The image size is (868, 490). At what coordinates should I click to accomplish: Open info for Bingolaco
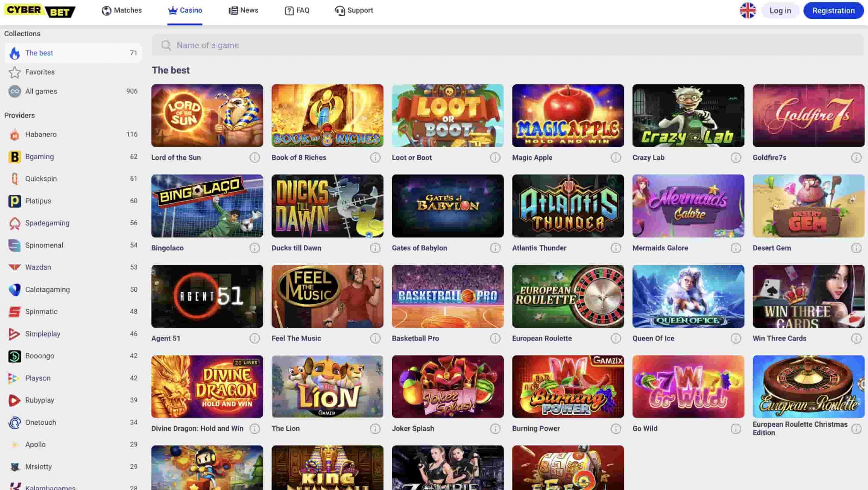255,248
